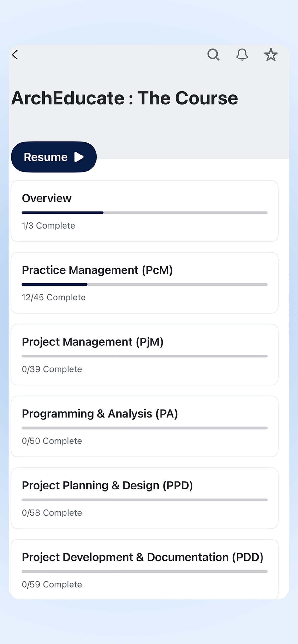Click the Practice Management progress bar
This screenshot has width=298, height=644.
coord(144,284)
